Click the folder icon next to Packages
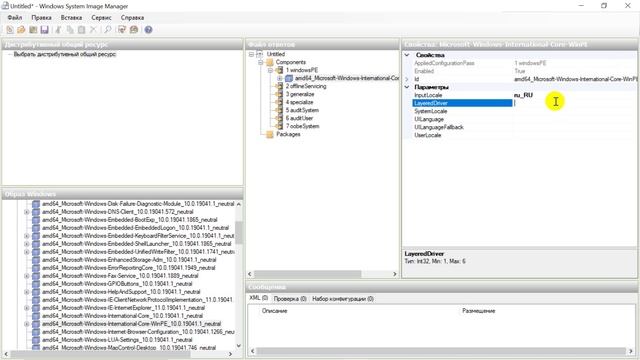This screenshot has height=360, width=640. point(269,134)
